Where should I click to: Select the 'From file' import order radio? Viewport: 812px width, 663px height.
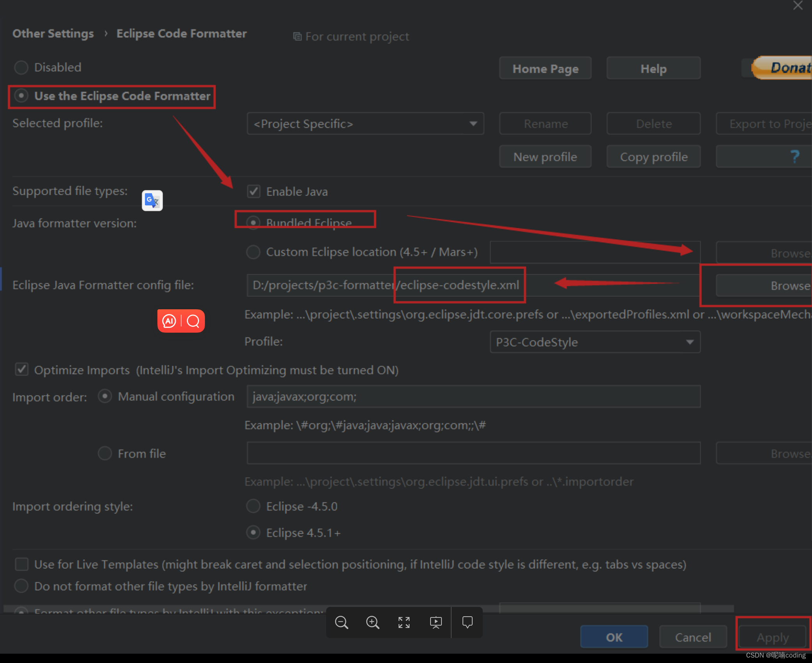coord(105,453)
